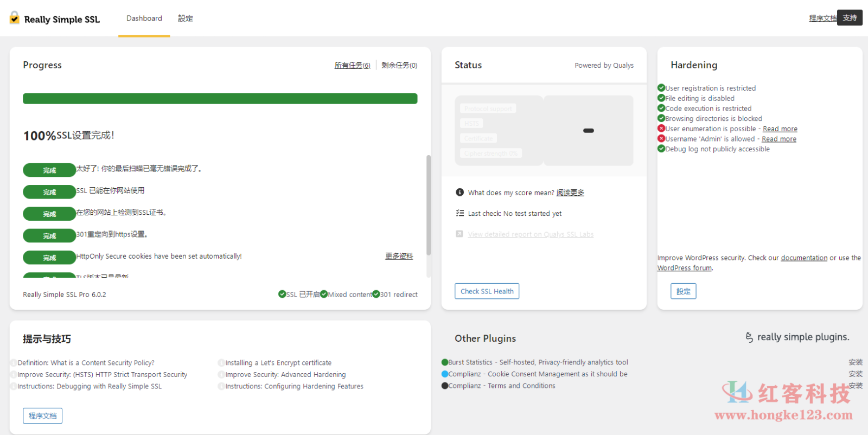Open Installing a Let's Encrypt certificate tip
Screen dimensions: 868x435
pos(278,363)
